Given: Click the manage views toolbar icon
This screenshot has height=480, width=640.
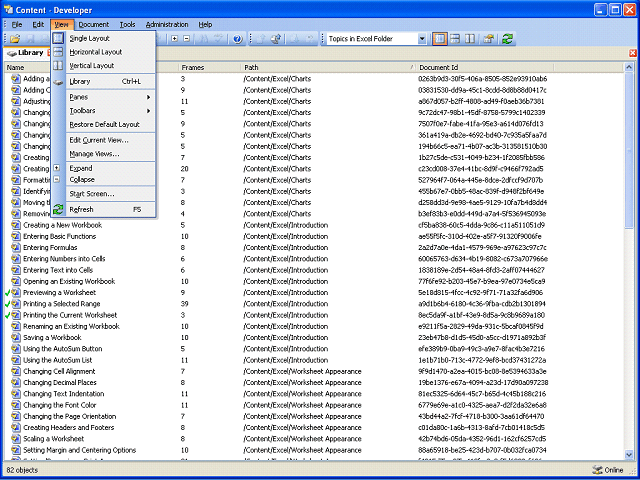Looking at the screenshot, I should [x=489, y=39].
